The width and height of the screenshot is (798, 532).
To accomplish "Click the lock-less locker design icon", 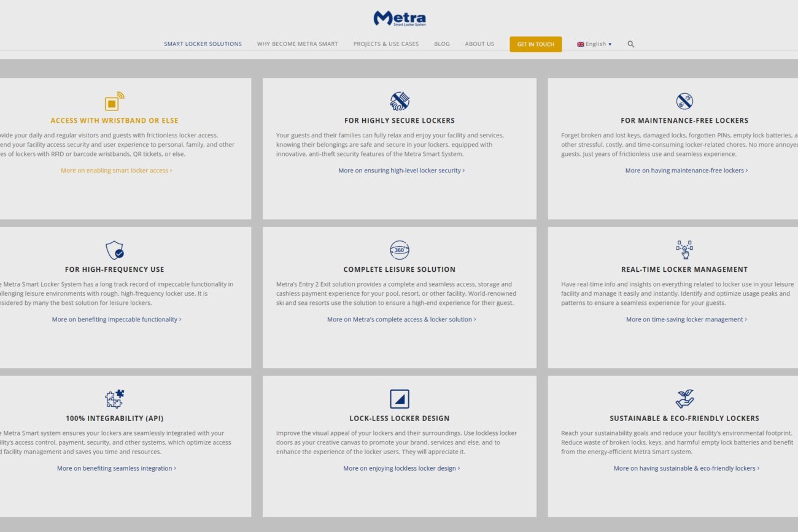I will click(399, 399).
